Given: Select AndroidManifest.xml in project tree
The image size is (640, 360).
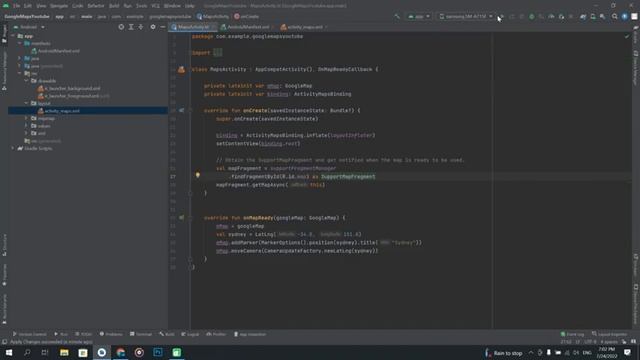Looking at the screenshot, I should [x=55, y=51].
